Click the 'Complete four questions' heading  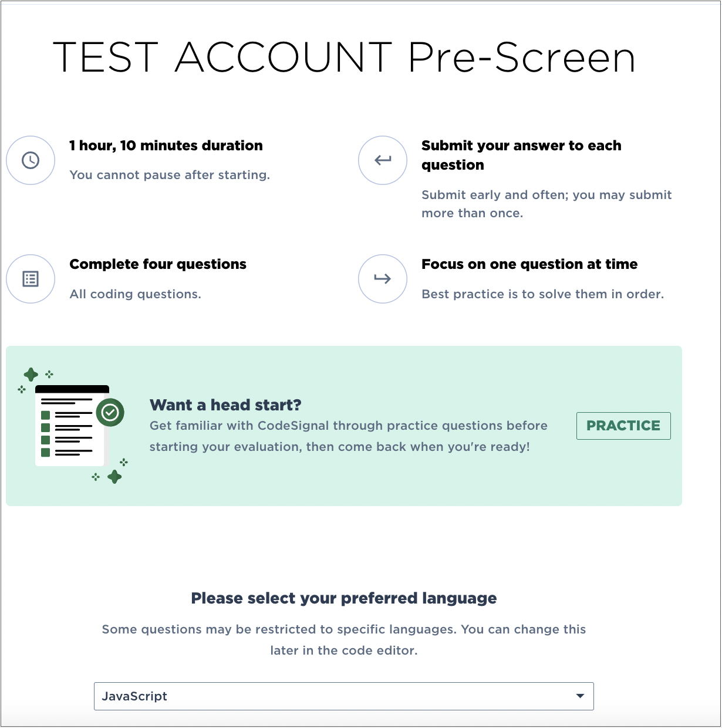(158, 264)
